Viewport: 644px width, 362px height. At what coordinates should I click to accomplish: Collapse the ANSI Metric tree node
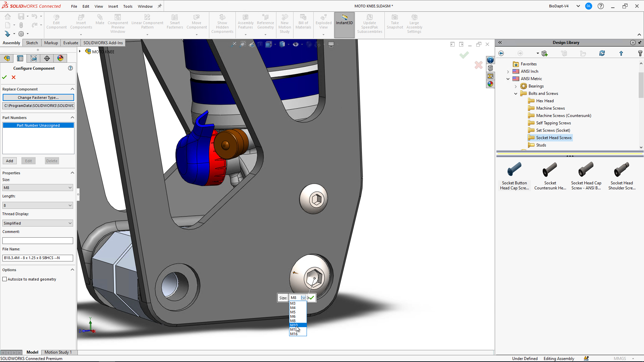(508, 78)
